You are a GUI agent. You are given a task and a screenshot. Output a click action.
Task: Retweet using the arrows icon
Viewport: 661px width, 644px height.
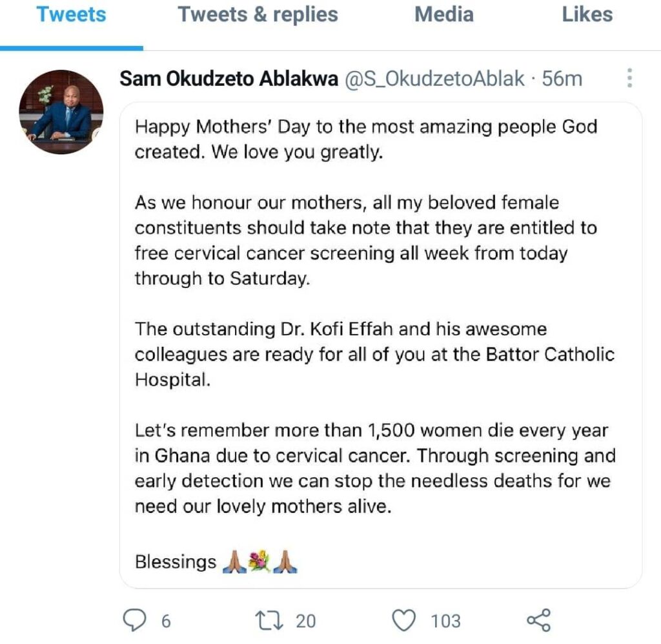point(269,621)
